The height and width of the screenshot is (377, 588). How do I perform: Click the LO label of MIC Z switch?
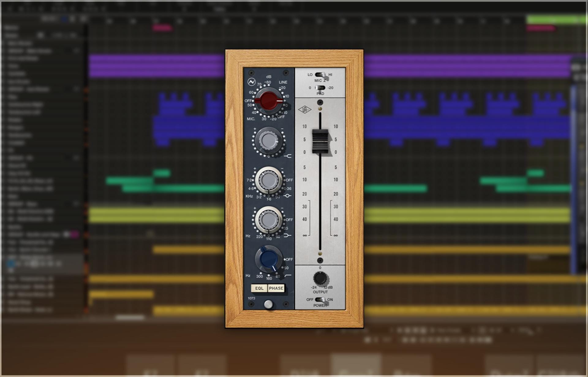tap(310, 74)
